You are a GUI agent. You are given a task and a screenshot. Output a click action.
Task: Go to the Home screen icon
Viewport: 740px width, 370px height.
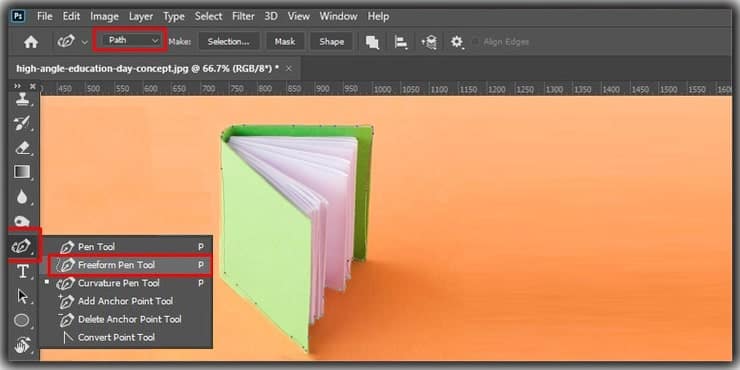pos(31,42)
